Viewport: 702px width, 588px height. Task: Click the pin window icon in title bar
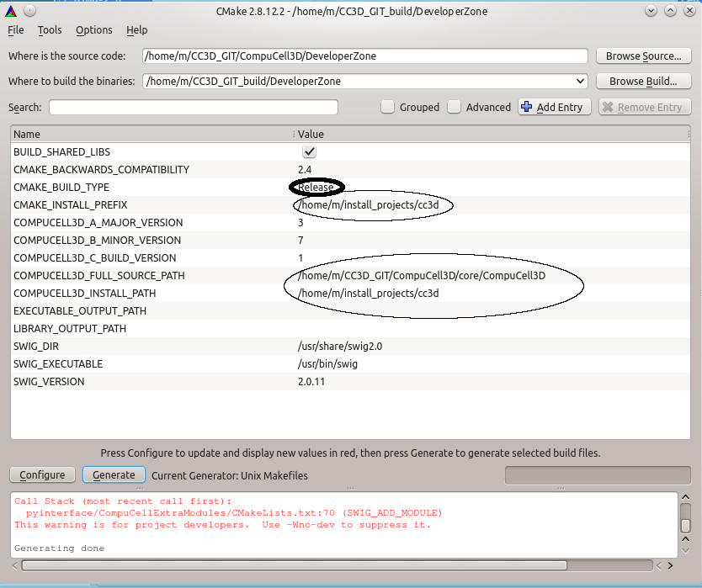click(30, 11)
